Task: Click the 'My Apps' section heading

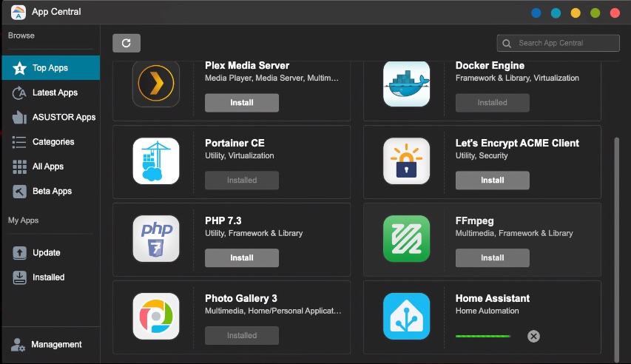Action: (x=24, y=220)
